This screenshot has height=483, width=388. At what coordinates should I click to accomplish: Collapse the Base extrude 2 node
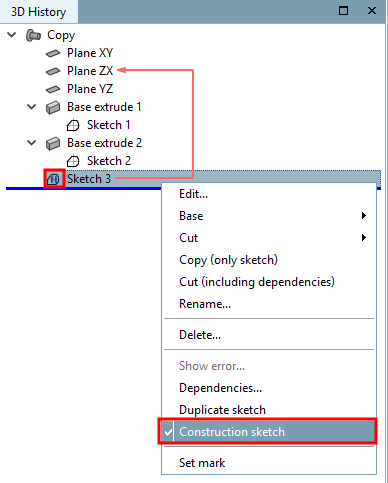coord(32,143)
